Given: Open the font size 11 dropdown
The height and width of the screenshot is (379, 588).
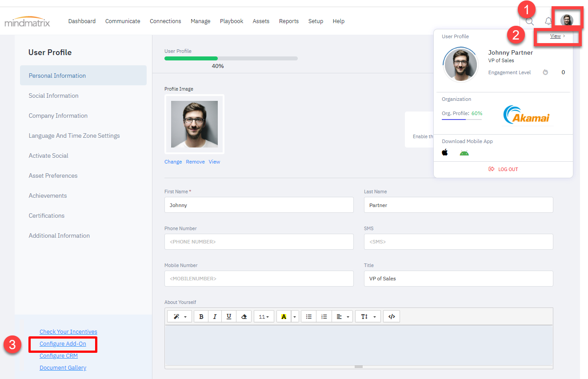Looking at the screenshot, I should [264, 317].
